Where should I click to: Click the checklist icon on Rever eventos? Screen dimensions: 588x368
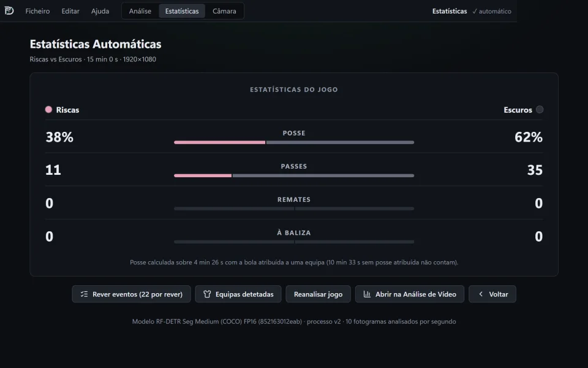pyautogui.click(x=84, y=294)
